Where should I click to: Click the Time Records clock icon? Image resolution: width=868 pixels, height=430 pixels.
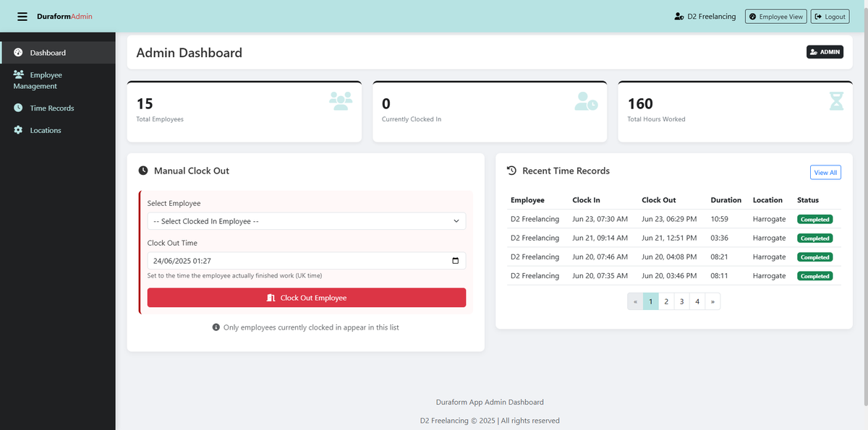pos(18,108)
